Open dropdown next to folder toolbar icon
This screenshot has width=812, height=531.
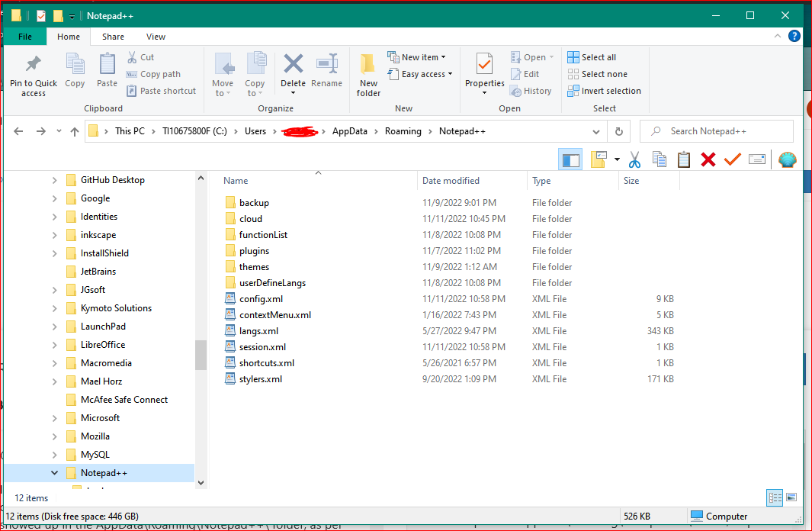click(617, 159)
